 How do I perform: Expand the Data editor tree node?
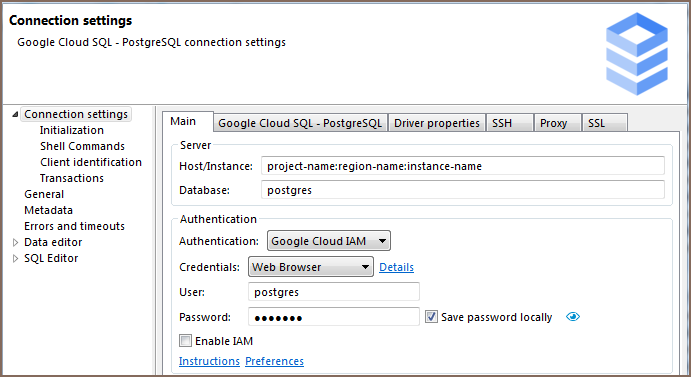click(15, 242)
